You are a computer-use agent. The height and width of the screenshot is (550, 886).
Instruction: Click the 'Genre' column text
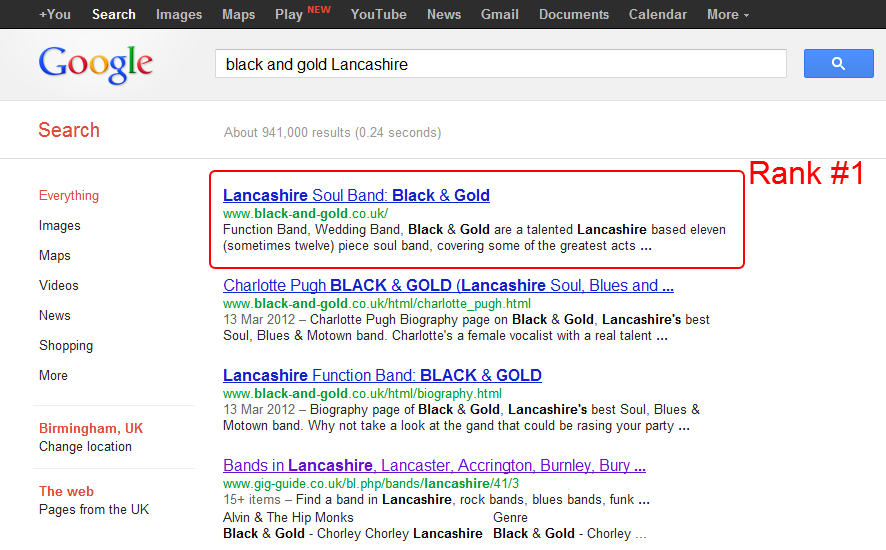(x=510, y=517)
